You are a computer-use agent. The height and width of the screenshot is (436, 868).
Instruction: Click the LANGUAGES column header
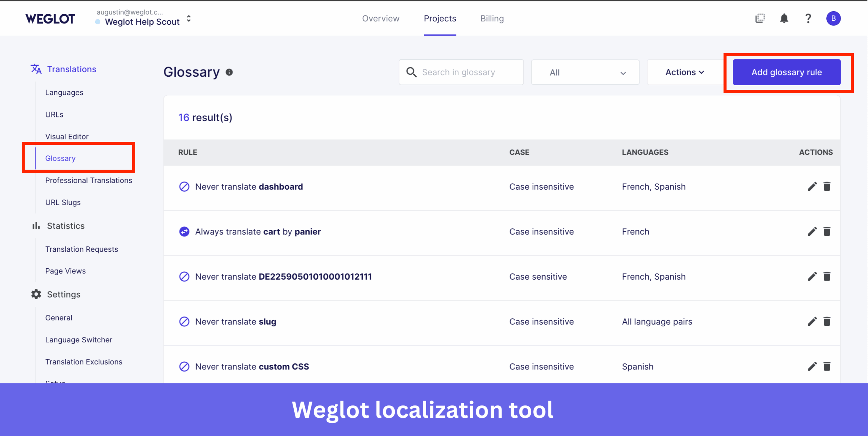[645, 152]
